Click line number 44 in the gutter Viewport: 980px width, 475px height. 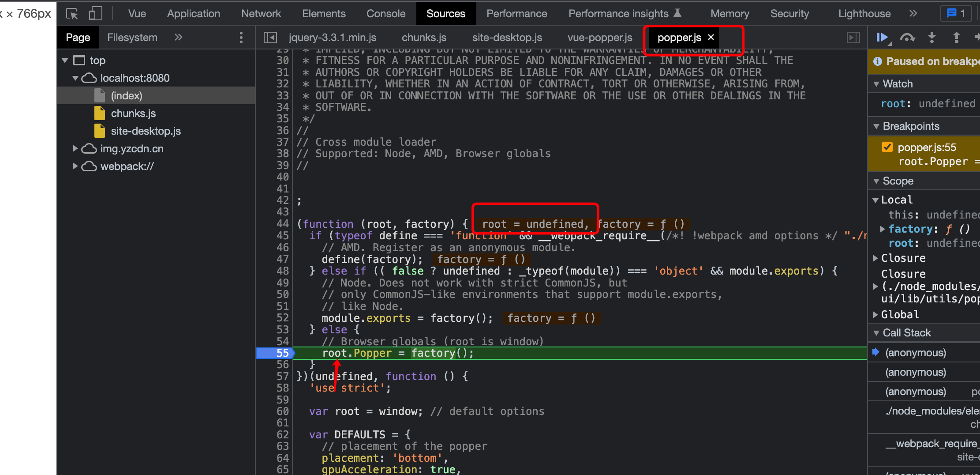tap(283, 224)
